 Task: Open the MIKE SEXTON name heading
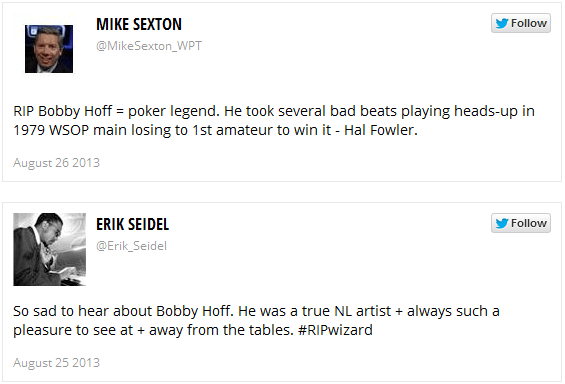[x=139, y=24]
